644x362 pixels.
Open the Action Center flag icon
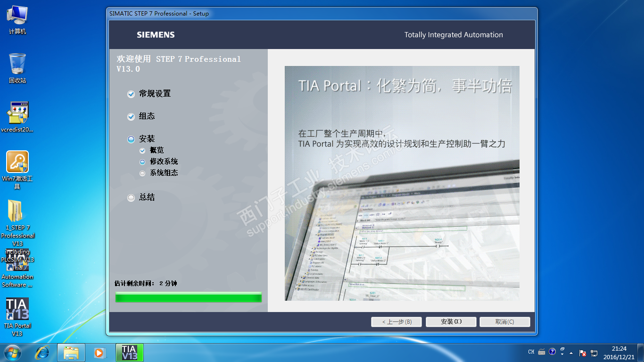[583, 353]
